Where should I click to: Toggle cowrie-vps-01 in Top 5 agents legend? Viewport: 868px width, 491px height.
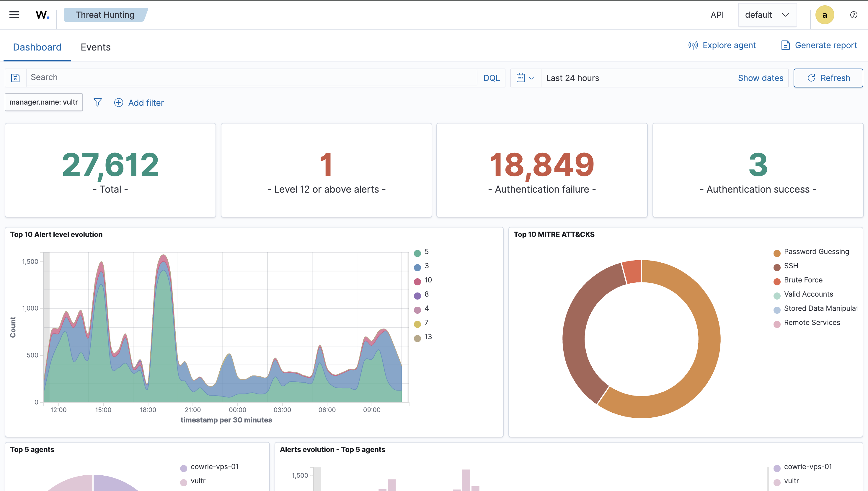click(214, 467)
